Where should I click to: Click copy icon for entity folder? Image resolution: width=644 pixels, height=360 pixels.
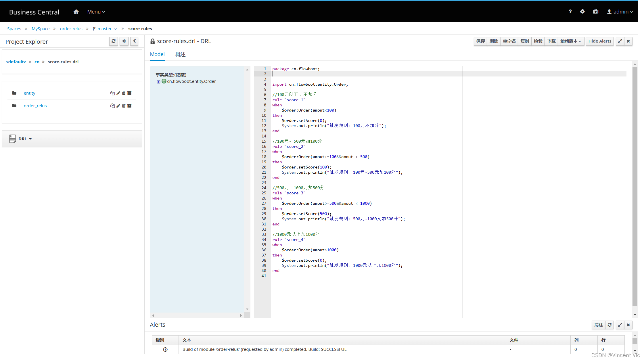(112, 93)
